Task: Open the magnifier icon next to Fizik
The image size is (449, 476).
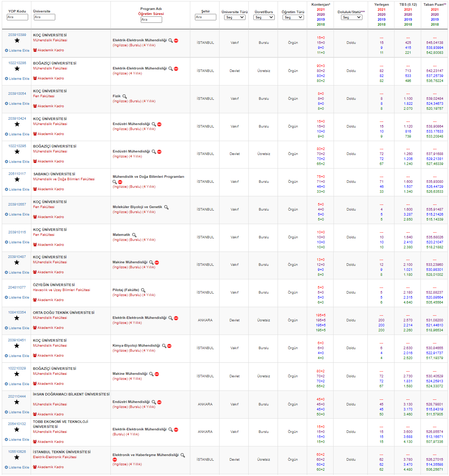Action: click(x=125, y=97)
